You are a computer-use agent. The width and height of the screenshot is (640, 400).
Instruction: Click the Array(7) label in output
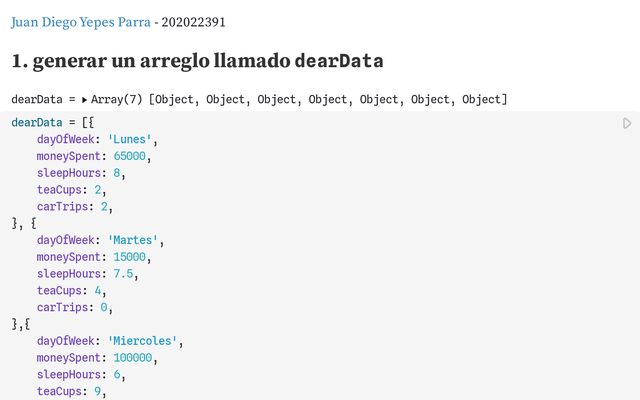(x=116, y=99)
